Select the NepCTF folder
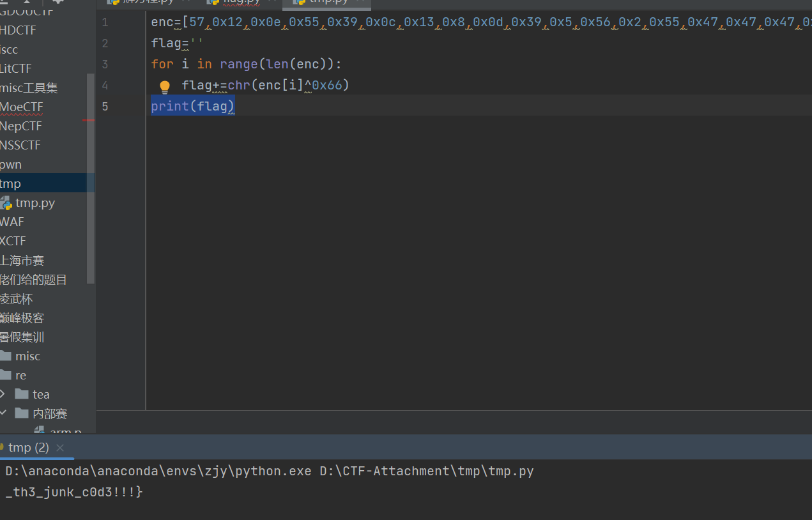Viewport: 812px width, 520px height. 21,126
